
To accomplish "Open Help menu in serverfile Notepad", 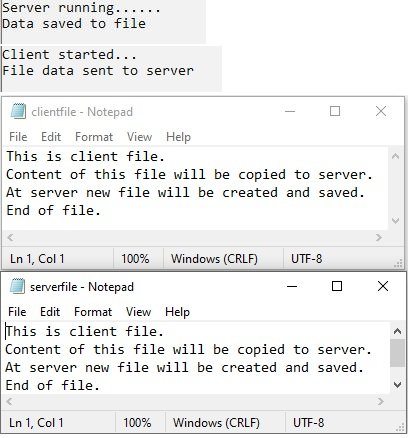I will [177, 312].
